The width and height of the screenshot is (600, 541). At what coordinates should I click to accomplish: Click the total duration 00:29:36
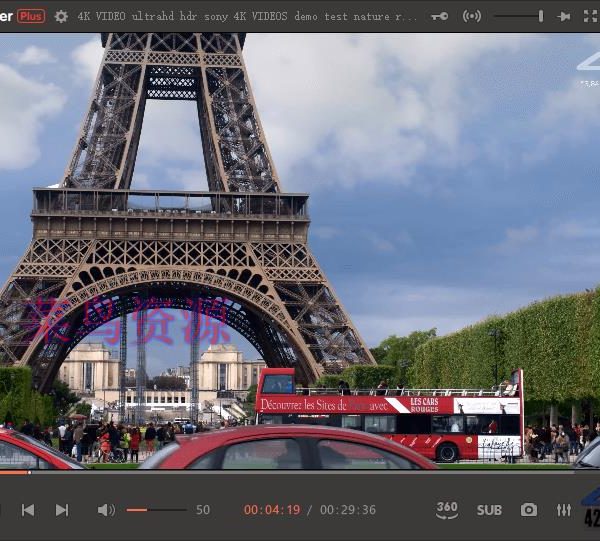tap(348, 510)
